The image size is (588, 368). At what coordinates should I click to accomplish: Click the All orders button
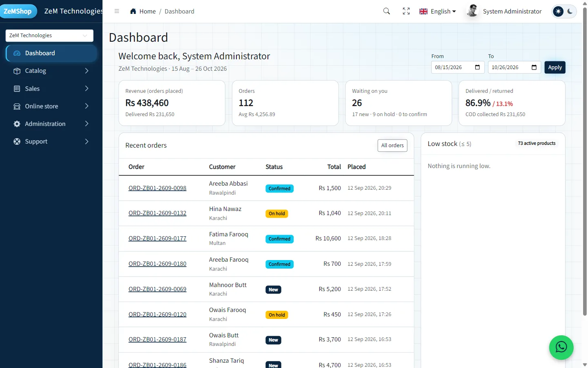[392, 146]
